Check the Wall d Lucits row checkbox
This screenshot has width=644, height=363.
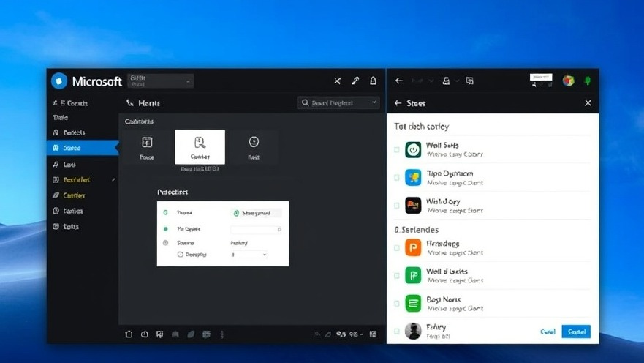(x=397, y=275)
